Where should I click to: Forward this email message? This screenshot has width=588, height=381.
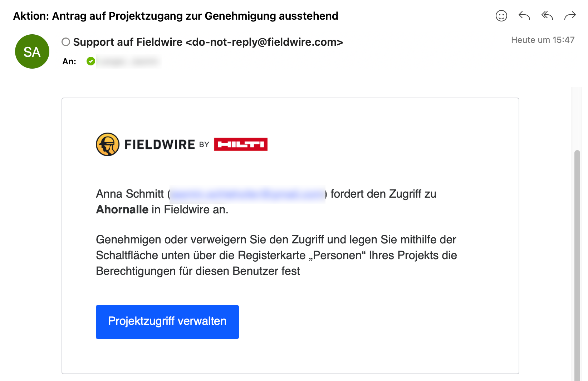570,16
